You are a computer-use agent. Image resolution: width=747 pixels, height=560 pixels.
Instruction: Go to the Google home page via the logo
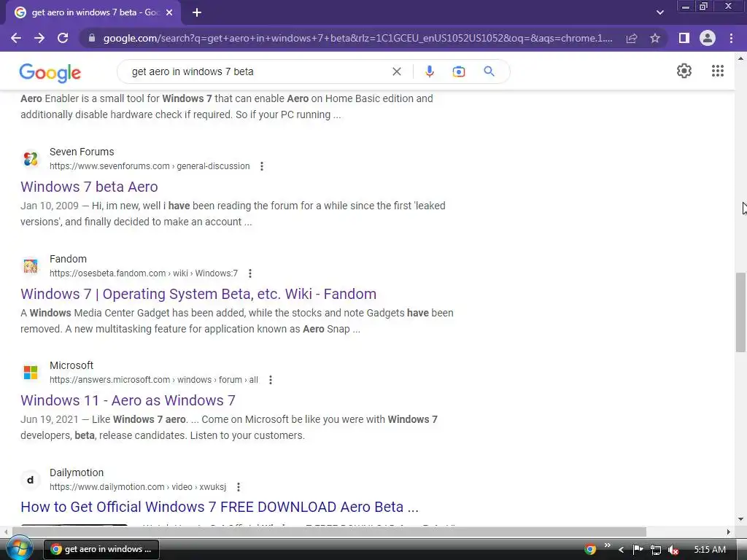[x=50, y=72]
